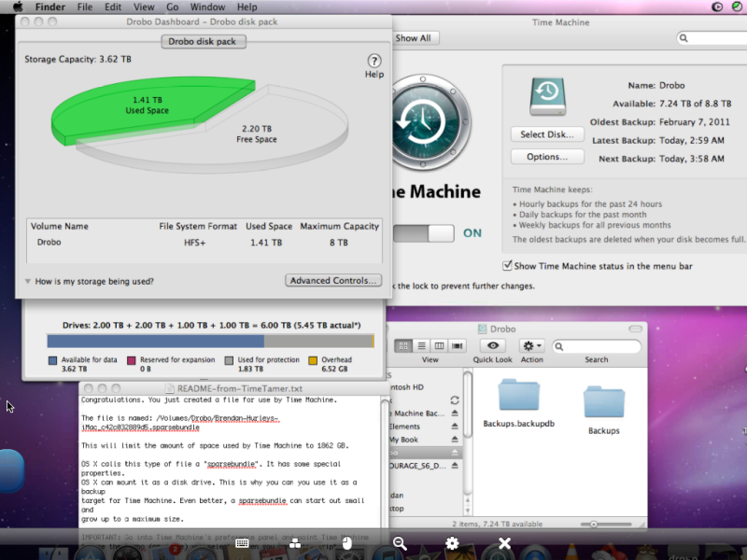Click the README-from-TimeTamer.txt title bar document icon
This screenshot has height=560, width=747.
[169, 388]
